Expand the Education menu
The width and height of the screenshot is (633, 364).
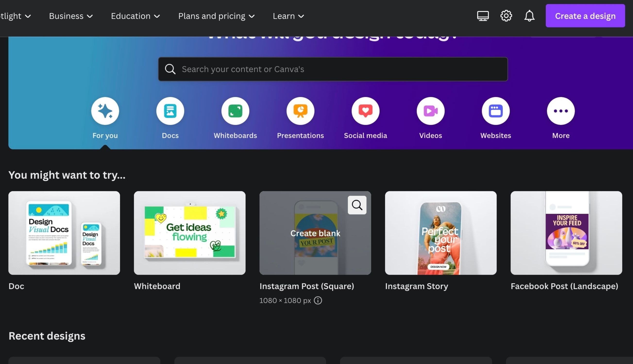click(x=135, y=16)
